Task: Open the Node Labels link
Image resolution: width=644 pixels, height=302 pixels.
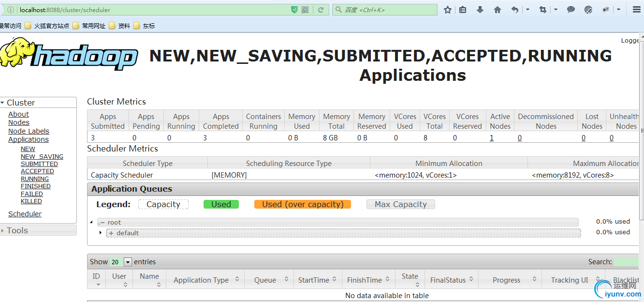Action: 29,131
